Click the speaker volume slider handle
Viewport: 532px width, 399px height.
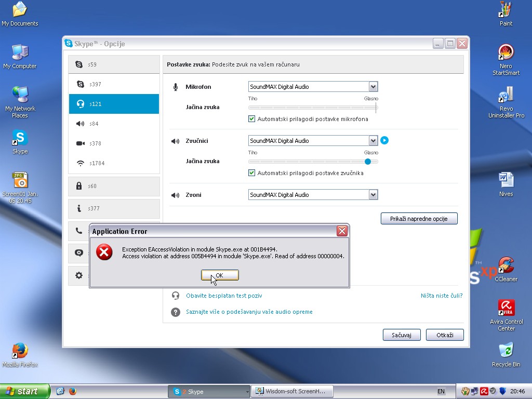(x=368, y=162)
